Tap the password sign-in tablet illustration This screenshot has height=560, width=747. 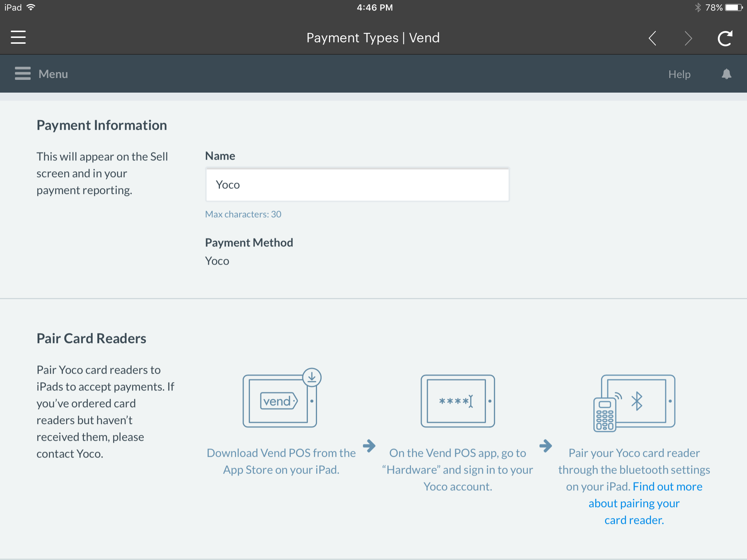coord(458,401)
